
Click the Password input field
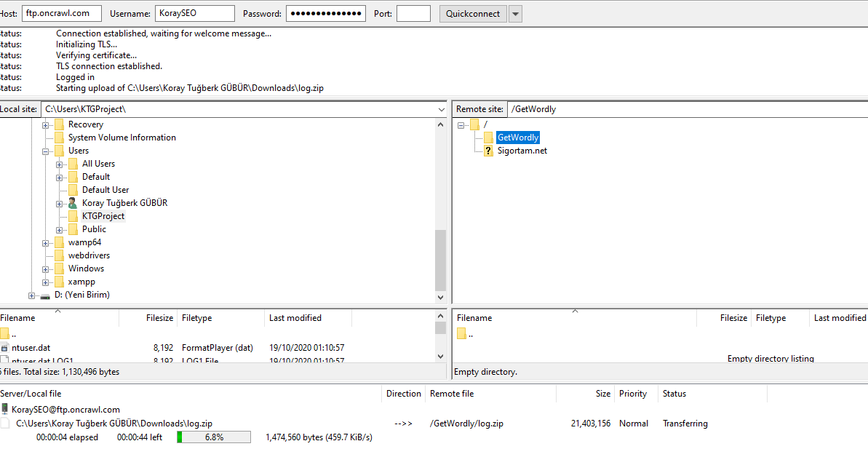[325, 13]
